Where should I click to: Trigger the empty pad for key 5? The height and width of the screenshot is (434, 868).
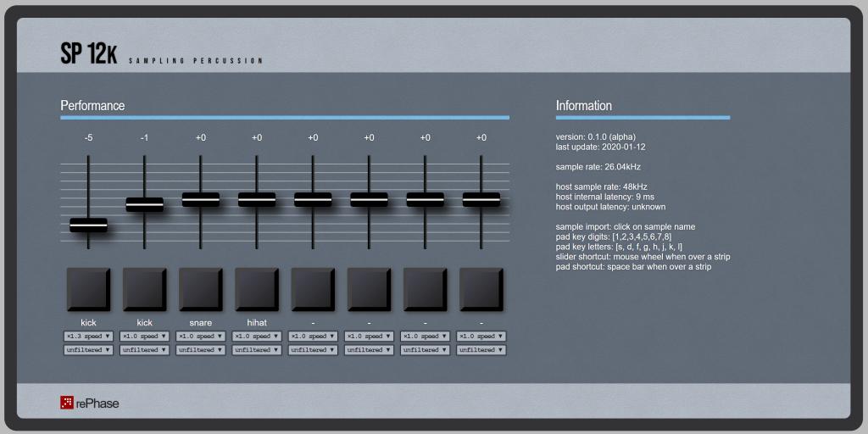coord(314,290)
